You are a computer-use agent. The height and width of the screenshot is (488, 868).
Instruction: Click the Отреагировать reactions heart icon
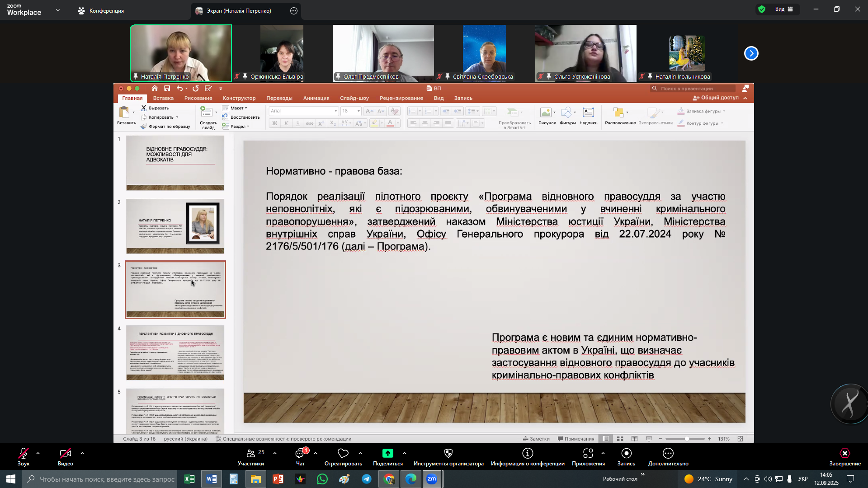343,454
